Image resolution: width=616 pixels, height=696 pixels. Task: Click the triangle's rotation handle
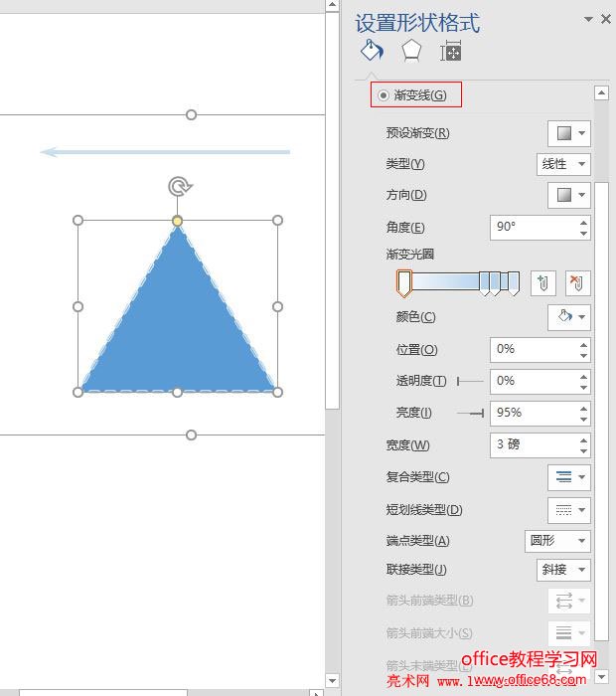(x=179, y=187)
